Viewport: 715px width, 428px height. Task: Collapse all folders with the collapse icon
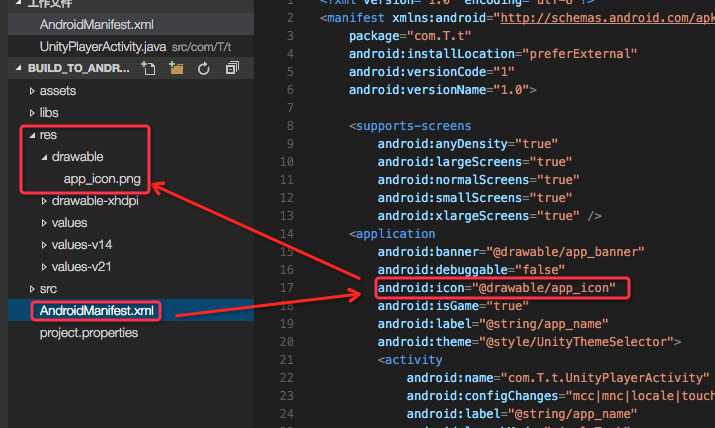tap(232, 68)
